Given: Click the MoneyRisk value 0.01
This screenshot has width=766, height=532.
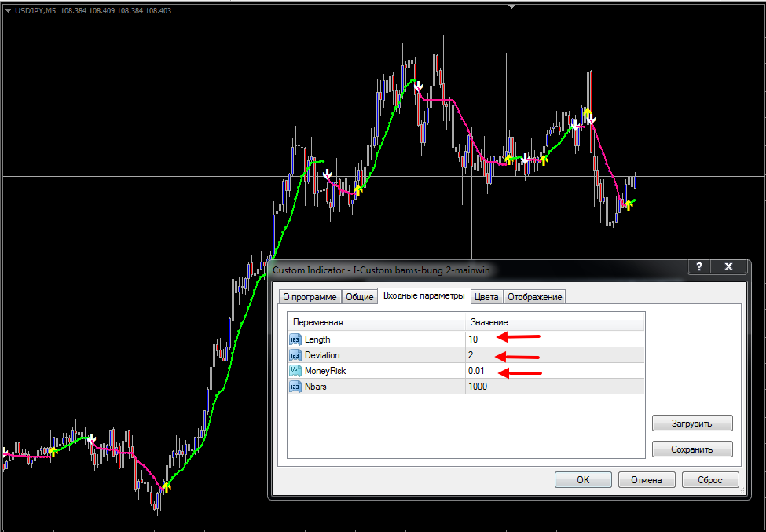Looking at the screenshot, I should [476, 371].
